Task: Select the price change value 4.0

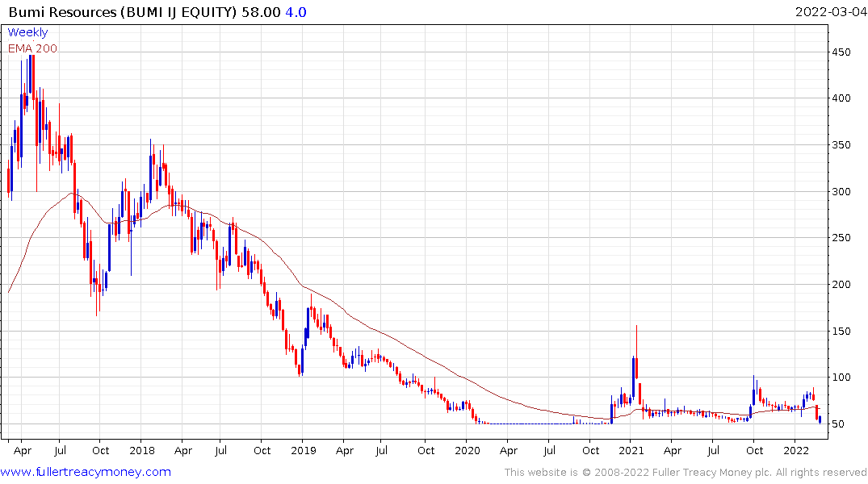Action: coord(296,12)
